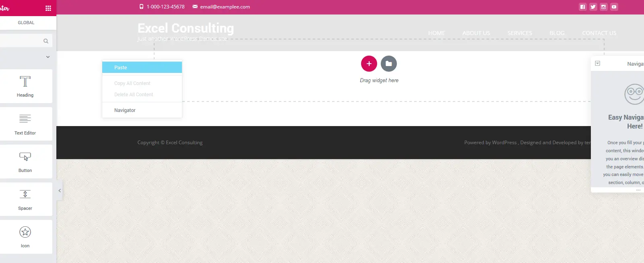Viewport: 644px width, 263px height.
Task: Open the template library folder button
Action: (x=388, y=64)
